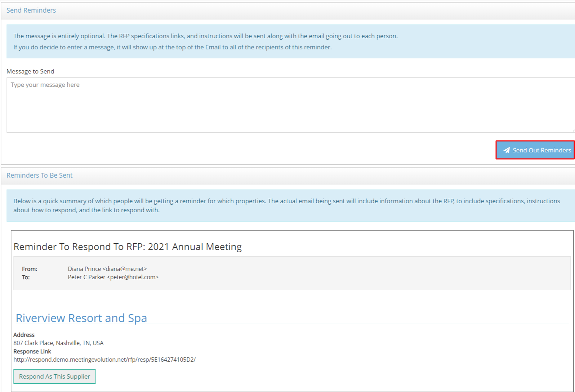This screenshot has height=392, width=575.
Task: Click Diana Prince sender email text
Action: pos(107,269)
